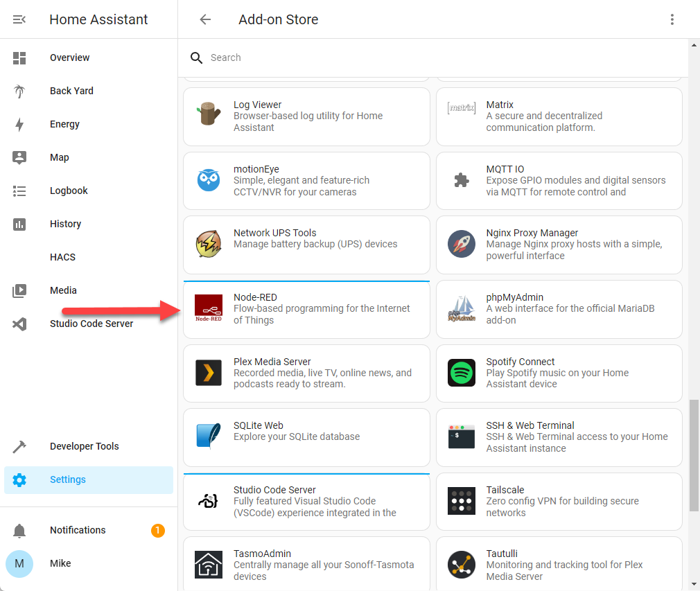Click the Log Viewer log icon

[209, 114]
